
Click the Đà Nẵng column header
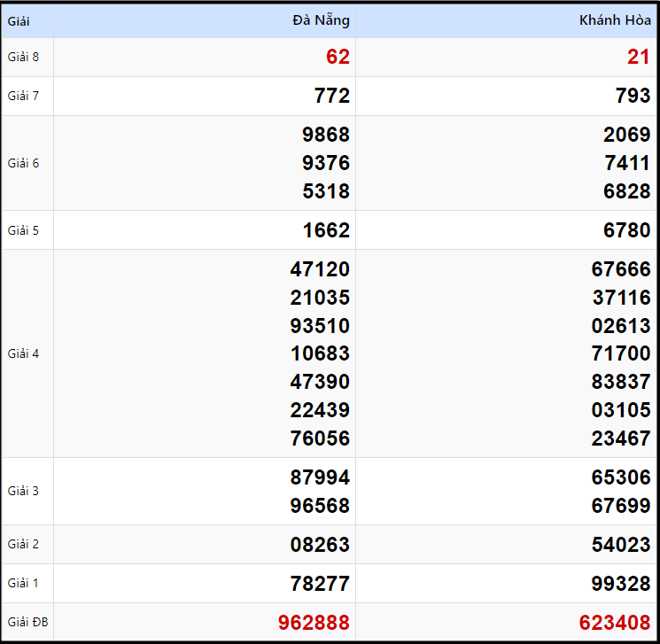[x=321, y=20]
